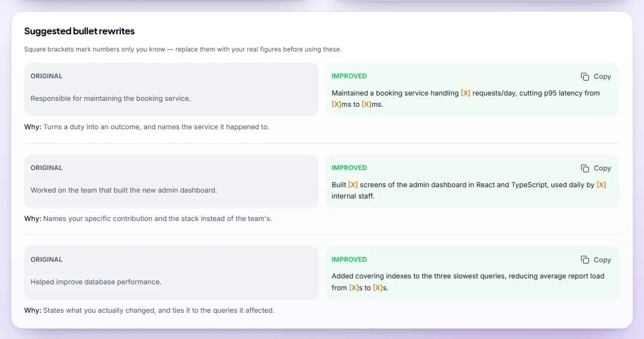The image size is (644, 339).
Task: Click the [X] placeholder before "requests/day"
Action: coord(466,93)
